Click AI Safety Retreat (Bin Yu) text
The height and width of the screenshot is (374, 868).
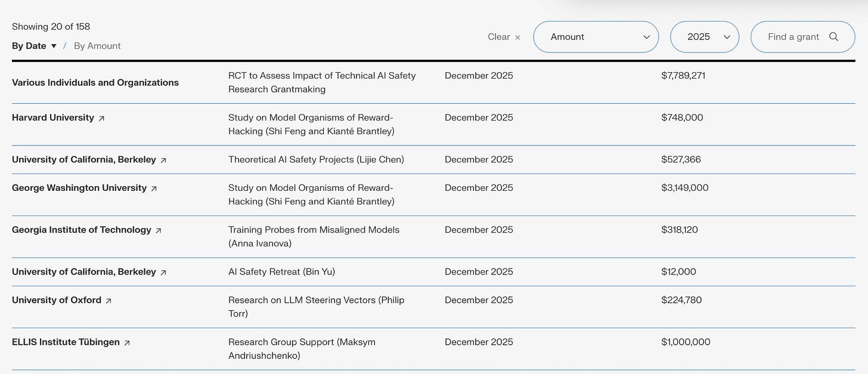[x=281, y=271]
